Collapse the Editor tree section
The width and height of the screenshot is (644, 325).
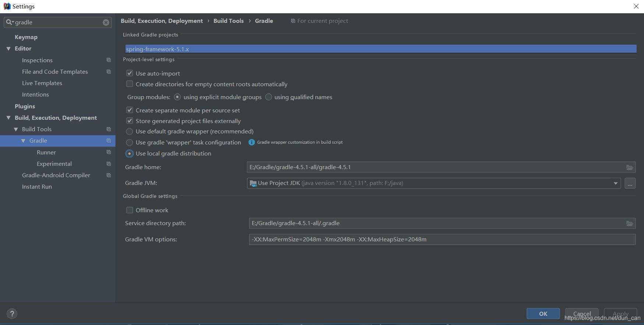(8, 49)
